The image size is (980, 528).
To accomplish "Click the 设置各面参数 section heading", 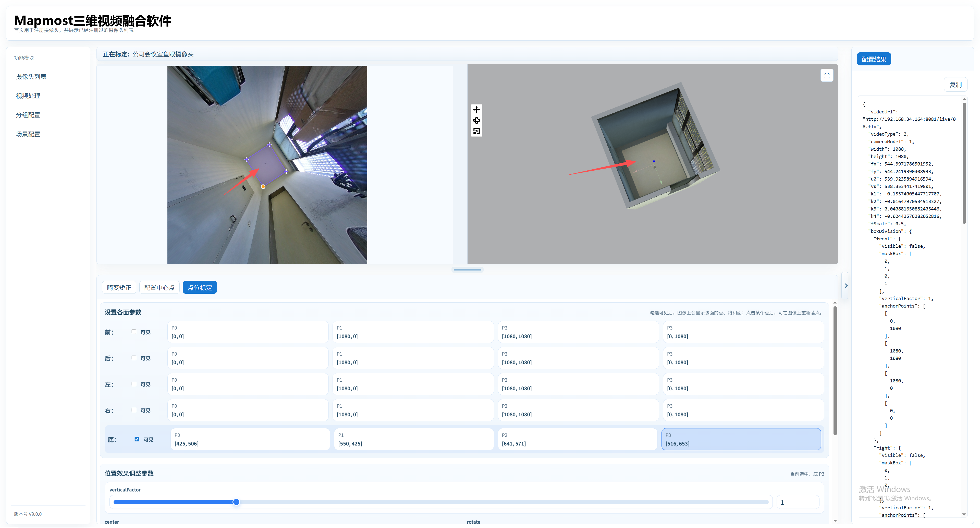I will 123,312.
